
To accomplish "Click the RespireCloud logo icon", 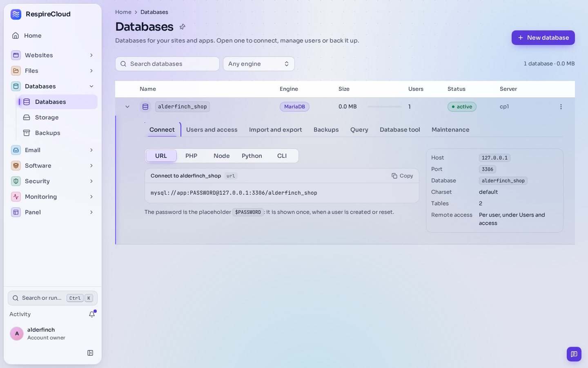I will [x=16, y=14].
